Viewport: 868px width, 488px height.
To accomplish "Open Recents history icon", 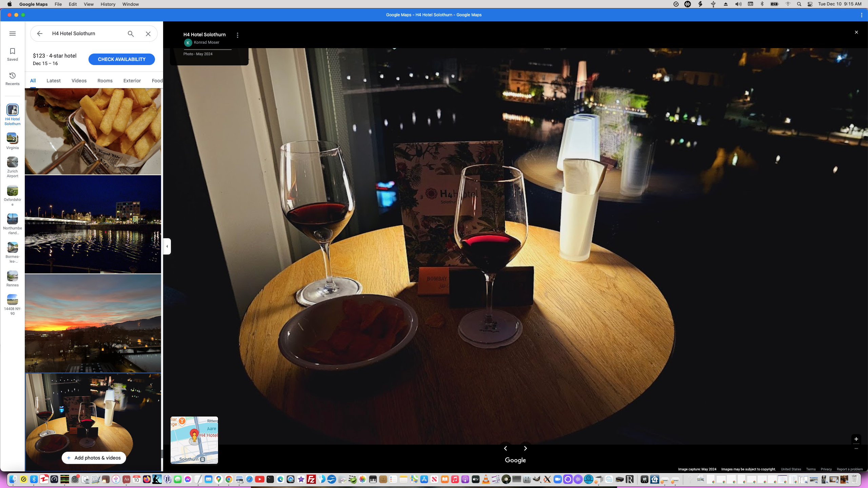I will click(13, 78).
